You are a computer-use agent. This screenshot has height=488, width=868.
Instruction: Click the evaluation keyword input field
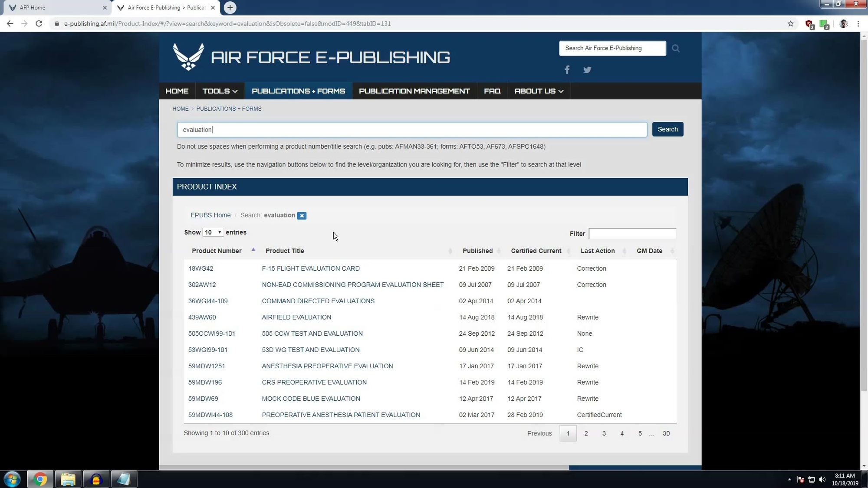(x=412, y=130)
